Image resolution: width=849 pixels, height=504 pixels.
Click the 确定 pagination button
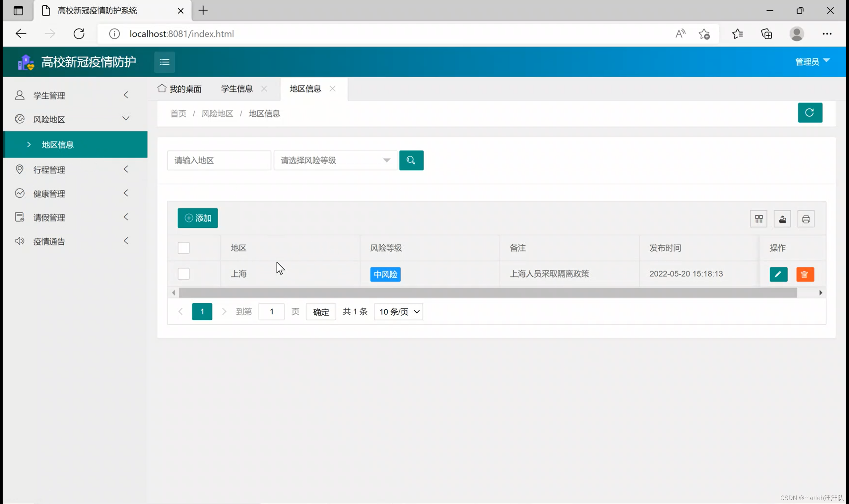pyautogui.click(x=321, y=312)
